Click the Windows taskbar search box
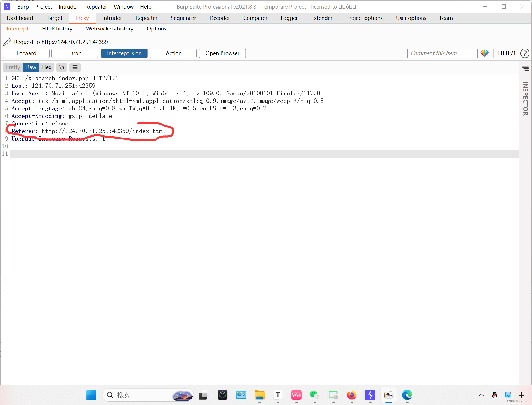The width and height of the screenshot is (532, 405). (148, 395)
